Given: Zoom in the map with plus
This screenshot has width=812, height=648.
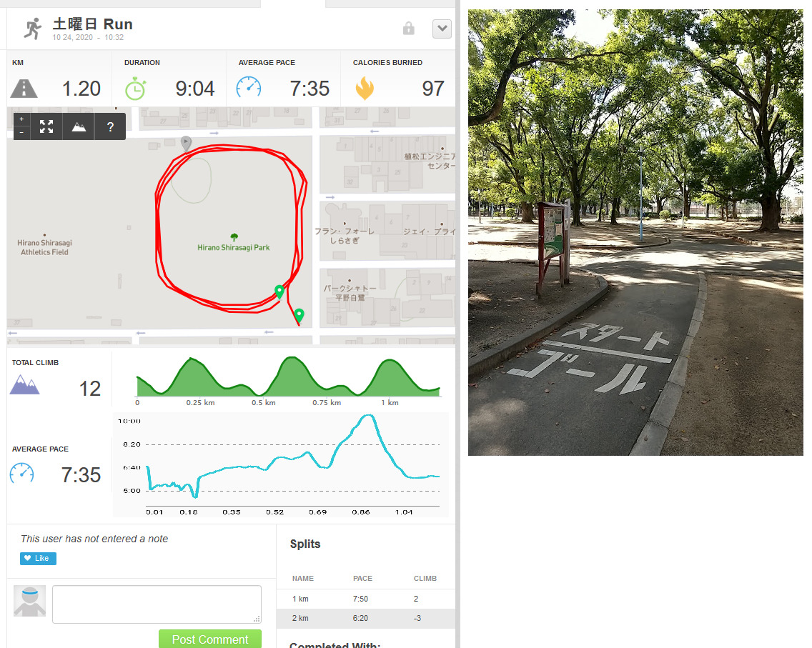Looking at the screenshot, I should click(x=21, y=119).
